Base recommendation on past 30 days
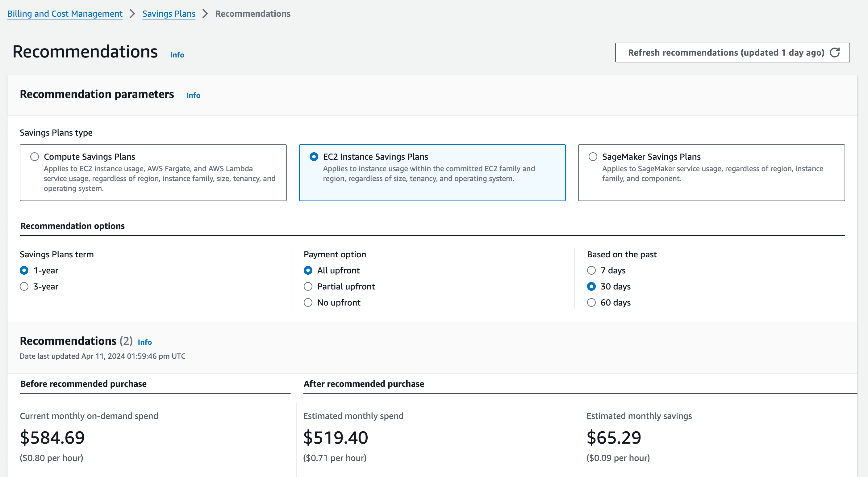 pyautogui.click(x=591, y=286)
